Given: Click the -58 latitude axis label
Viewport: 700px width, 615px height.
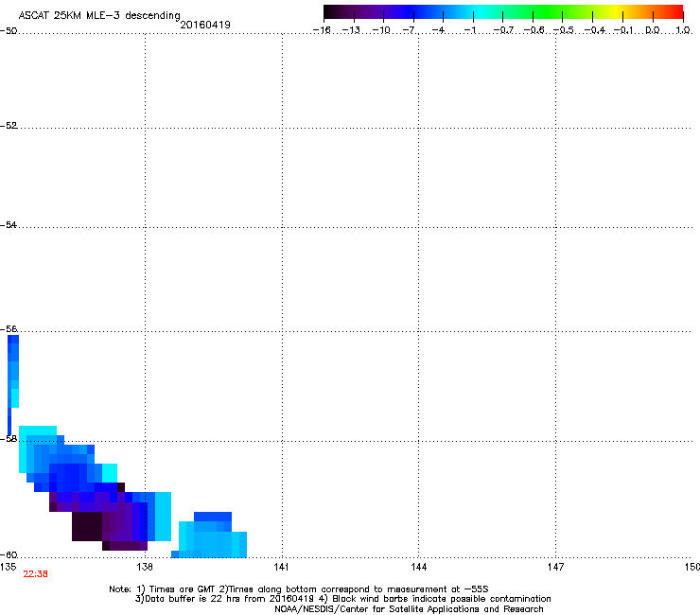Looking at the screenshot, I should 9,439.
